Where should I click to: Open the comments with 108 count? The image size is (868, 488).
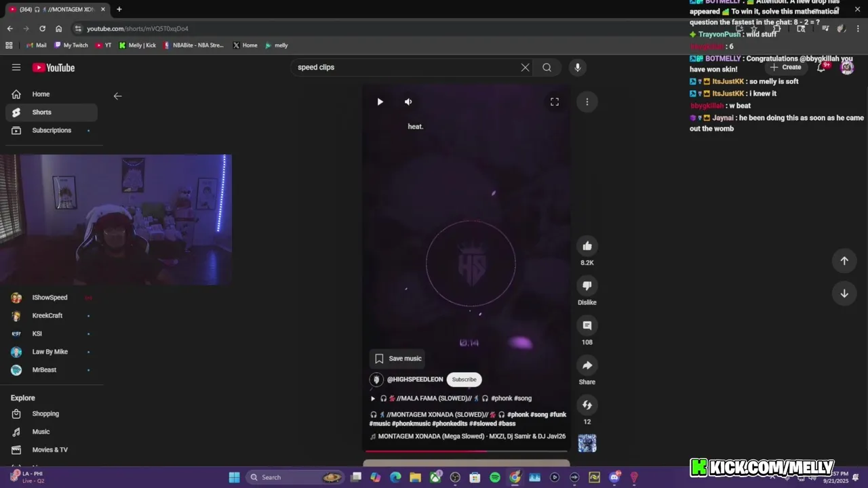(x=587, y=325)
